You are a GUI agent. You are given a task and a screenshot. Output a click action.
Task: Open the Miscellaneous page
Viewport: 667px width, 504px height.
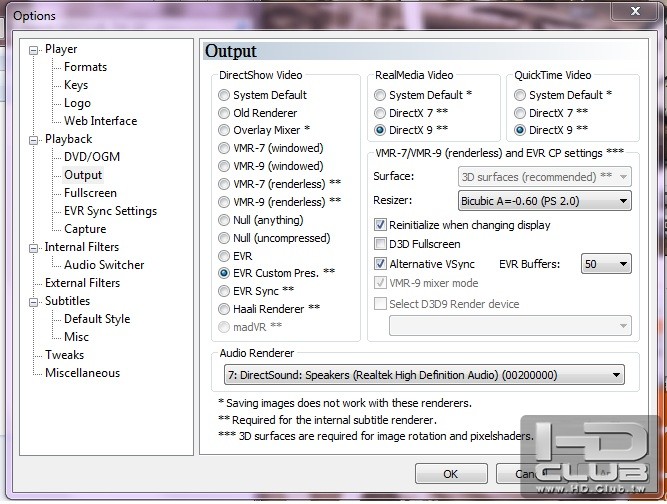(83, 373)
